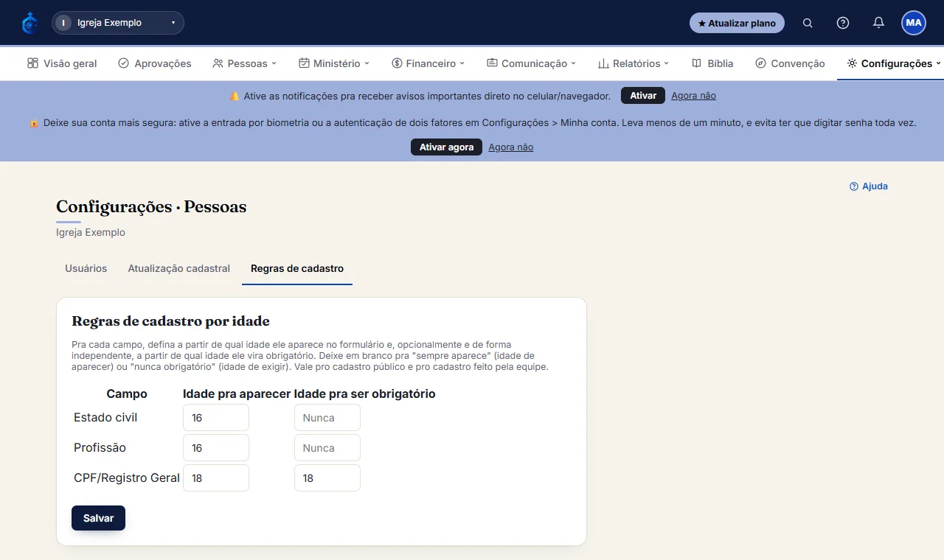Click the Salvar button
Screen dimensions: 944x560
98,518
